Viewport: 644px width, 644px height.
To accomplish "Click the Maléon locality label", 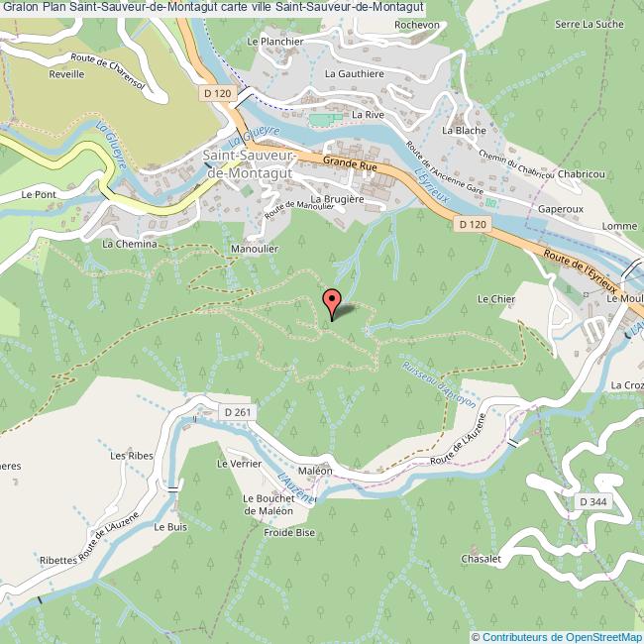I will (x=315, y=471).
